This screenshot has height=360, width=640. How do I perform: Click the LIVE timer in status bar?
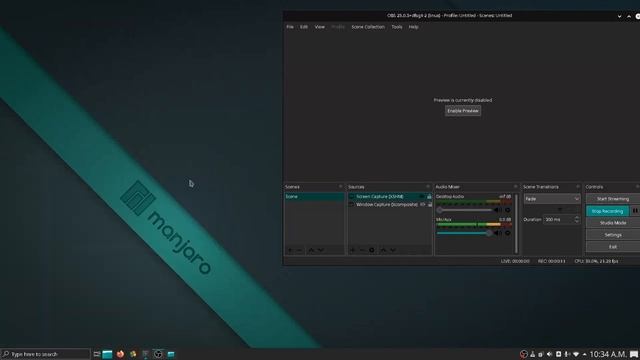[x=515, y=261]
